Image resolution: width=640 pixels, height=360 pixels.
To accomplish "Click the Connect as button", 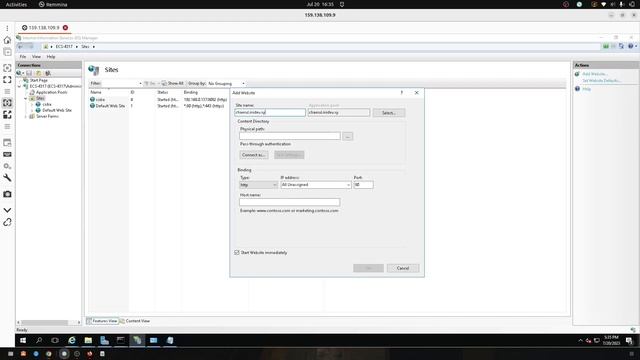I will click(x=253, y=155).
